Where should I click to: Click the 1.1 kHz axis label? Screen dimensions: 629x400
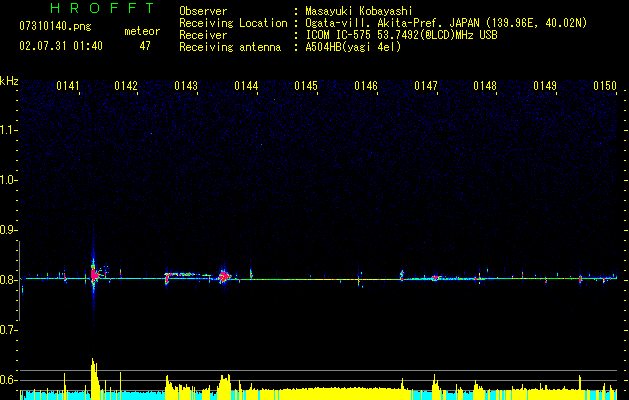click(8, 130)
